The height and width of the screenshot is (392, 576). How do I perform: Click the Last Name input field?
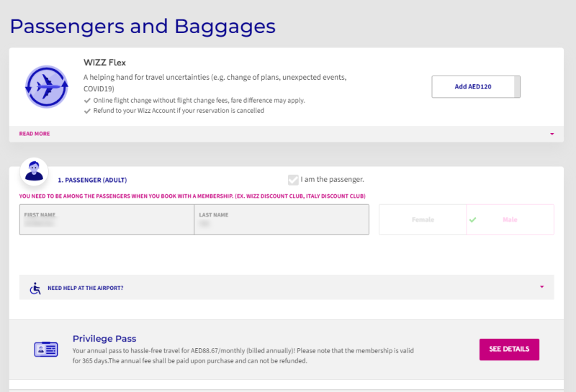[281, 220]
